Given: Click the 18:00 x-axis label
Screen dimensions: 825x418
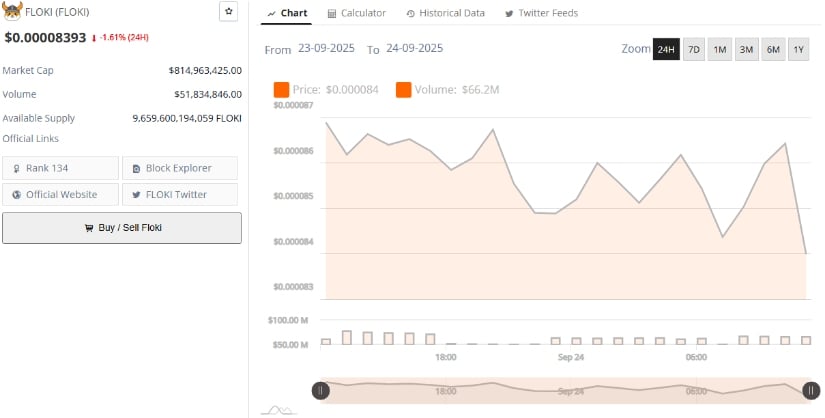Looking at the screenshot, I should [446, 357].
